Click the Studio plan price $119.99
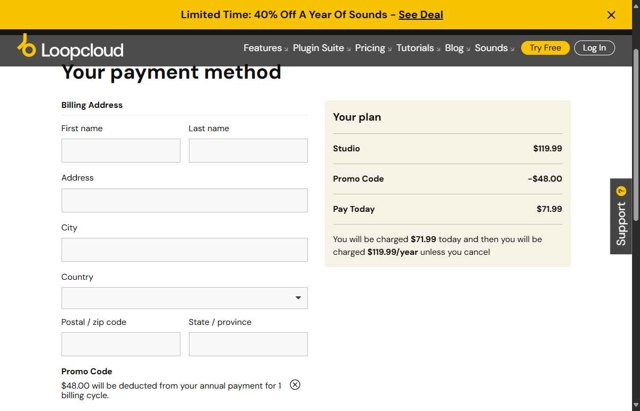640x411 pixels. tap(547, 149)
